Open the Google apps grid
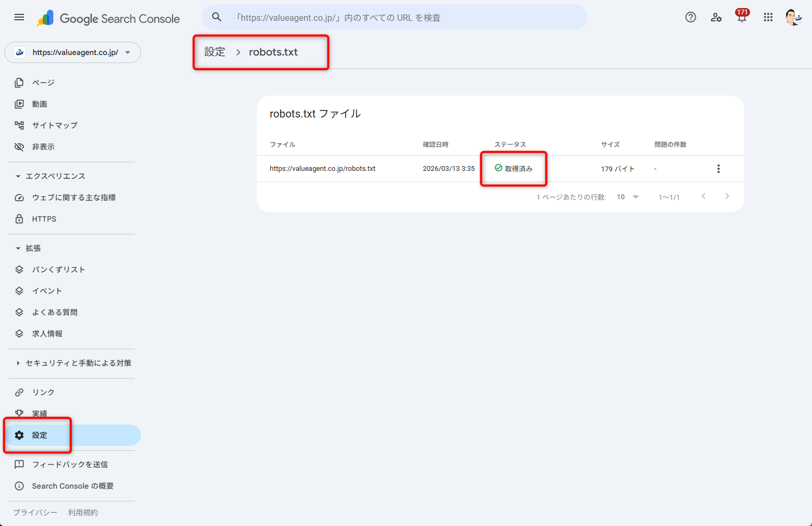Image resolution: width=812 pixels, height=526 pixels. tap(768, 17)
